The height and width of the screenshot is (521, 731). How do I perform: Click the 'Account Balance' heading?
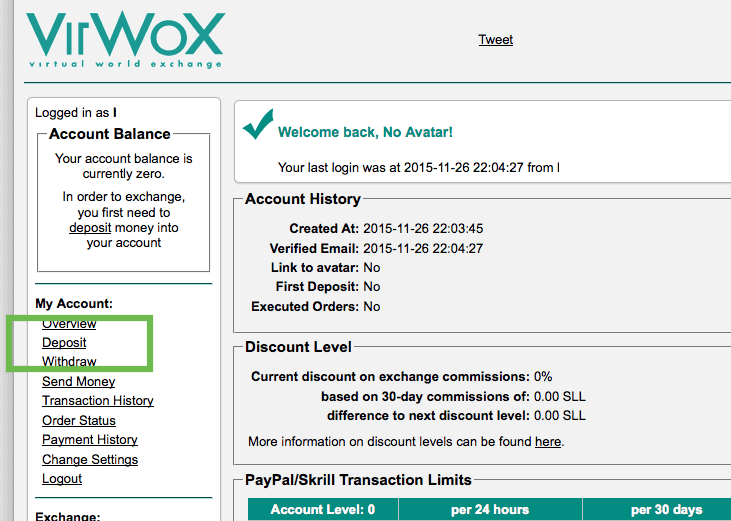[x=110, y=134]
